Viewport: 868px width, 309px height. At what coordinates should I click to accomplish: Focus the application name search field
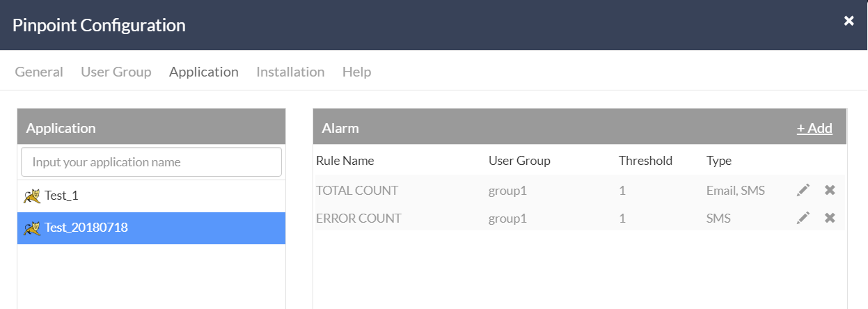point(151,162)
